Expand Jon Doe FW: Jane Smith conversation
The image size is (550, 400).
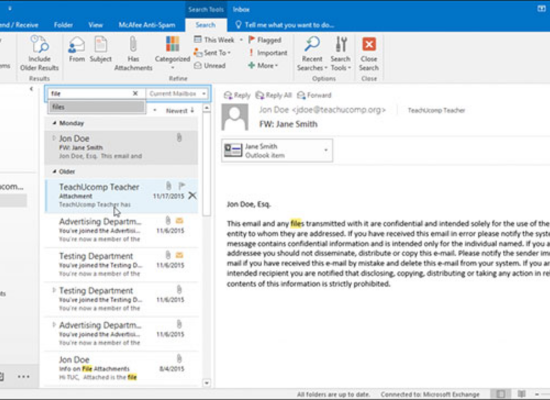click(x=54, y=138)
